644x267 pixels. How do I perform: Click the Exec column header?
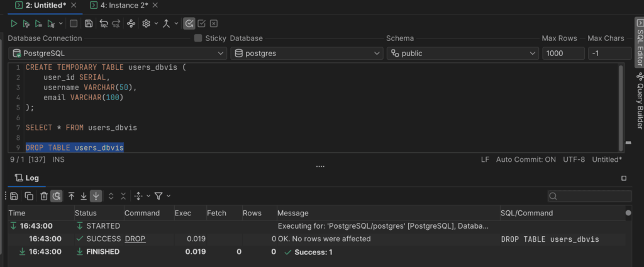[x=190, y=213]
